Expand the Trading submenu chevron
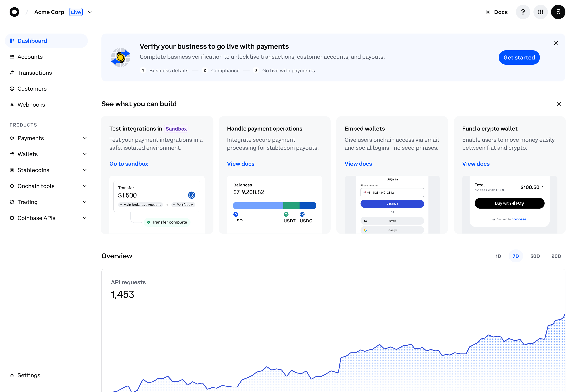The width and height of the screenshot is (575, 392). (x=85, y=202)
